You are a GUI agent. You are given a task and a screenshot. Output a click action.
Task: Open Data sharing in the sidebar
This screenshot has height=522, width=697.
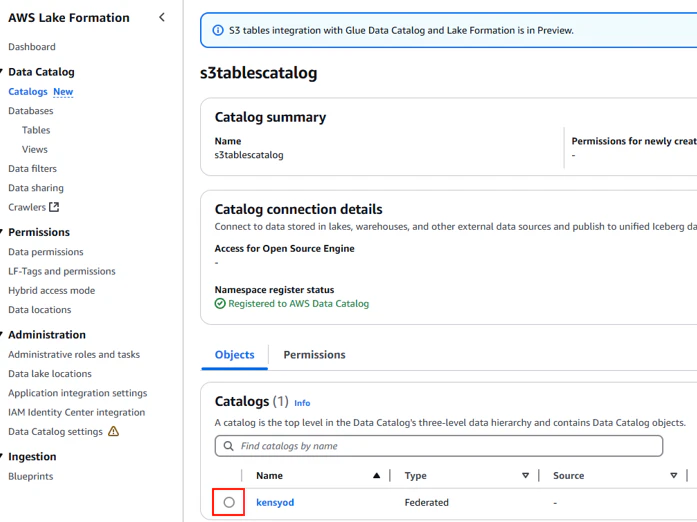point(36,188)
